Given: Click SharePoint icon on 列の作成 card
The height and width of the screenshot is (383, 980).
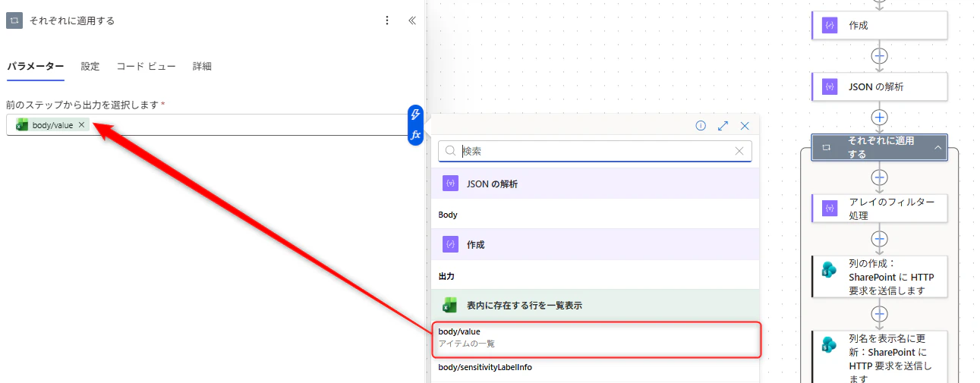Looking at the screenshot, I should pyautogui.click(x=829, y=270).
